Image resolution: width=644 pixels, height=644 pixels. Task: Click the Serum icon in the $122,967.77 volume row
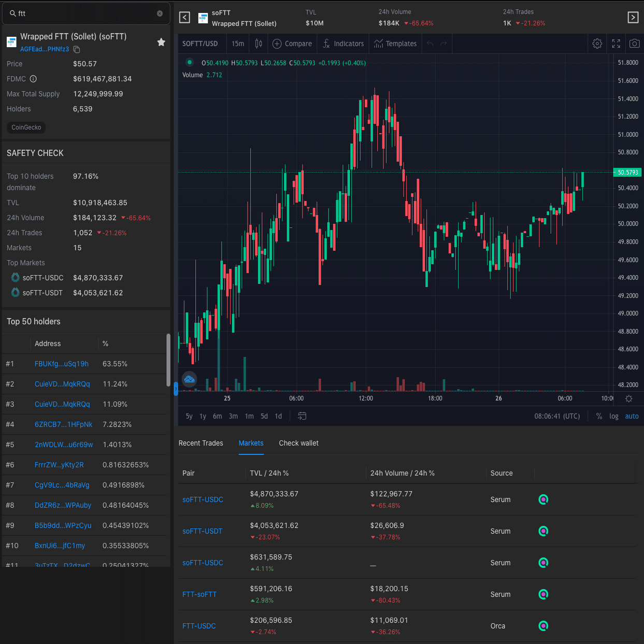[543, 500]
